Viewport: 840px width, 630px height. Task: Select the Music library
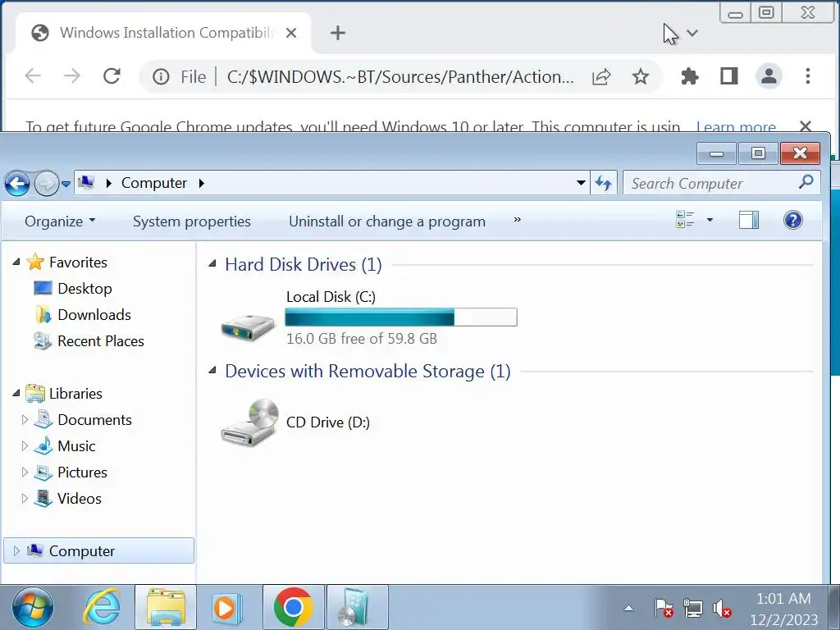point(76,445)
